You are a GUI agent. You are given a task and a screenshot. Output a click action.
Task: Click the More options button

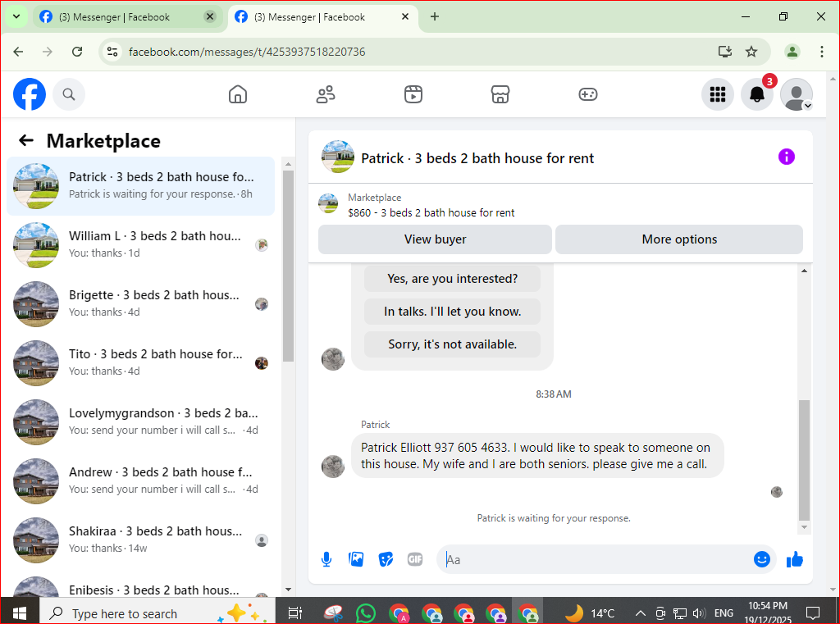[679, 239]
